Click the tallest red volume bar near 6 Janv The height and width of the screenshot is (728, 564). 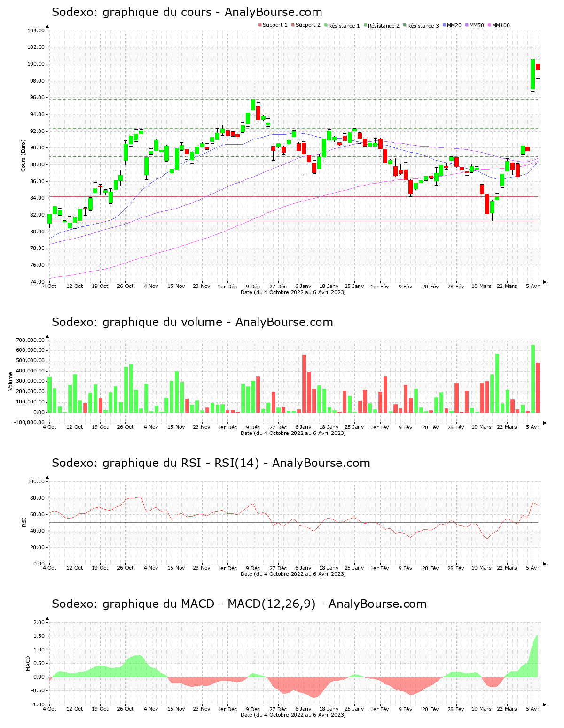[x=304, y=384]
